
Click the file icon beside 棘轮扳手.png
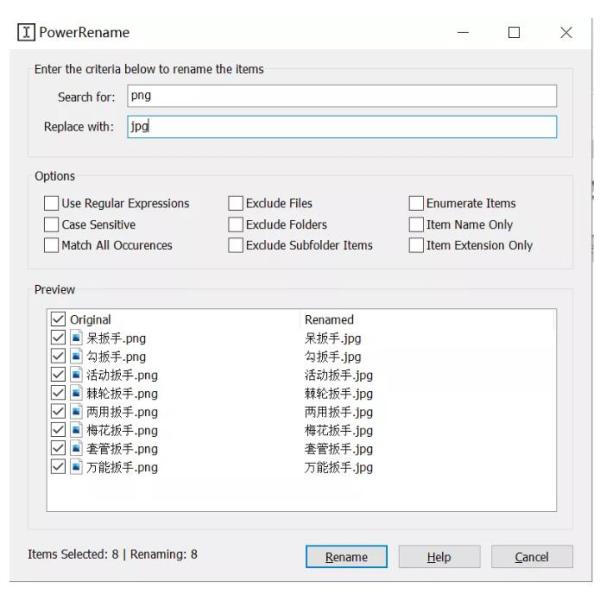(x=77, y=393)
